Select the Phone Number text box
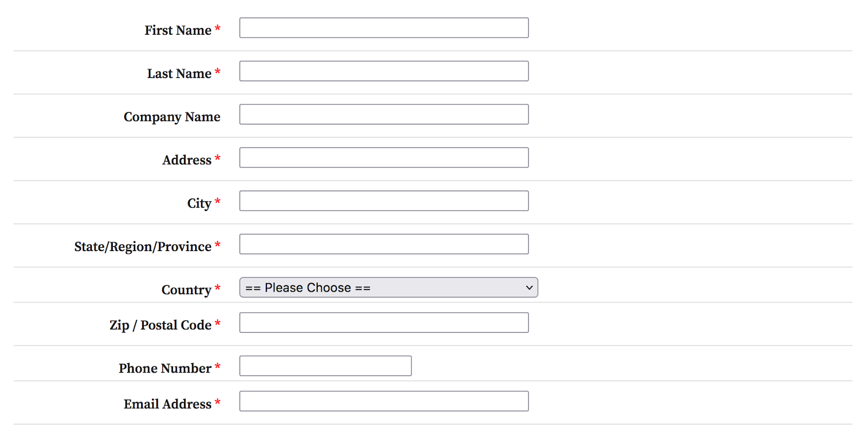The height and width of the screenshot is (442, 868). (x=325, y=366)
